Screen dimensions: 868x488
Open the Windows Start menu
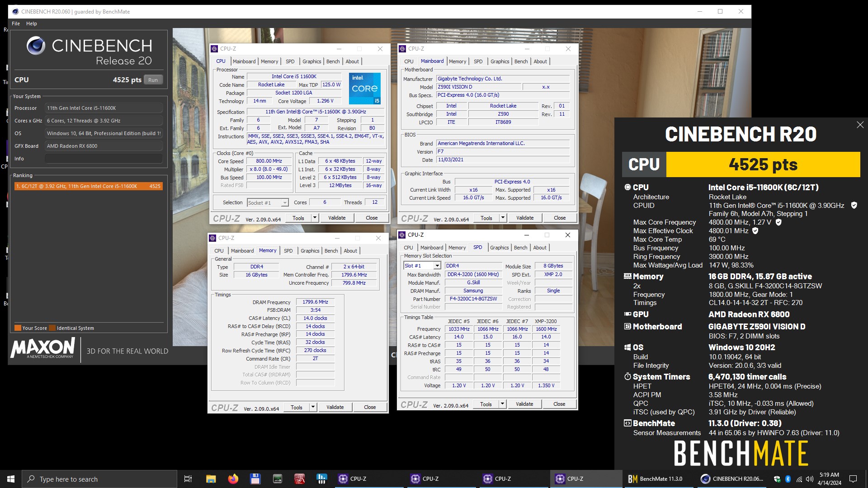point(11,479)
